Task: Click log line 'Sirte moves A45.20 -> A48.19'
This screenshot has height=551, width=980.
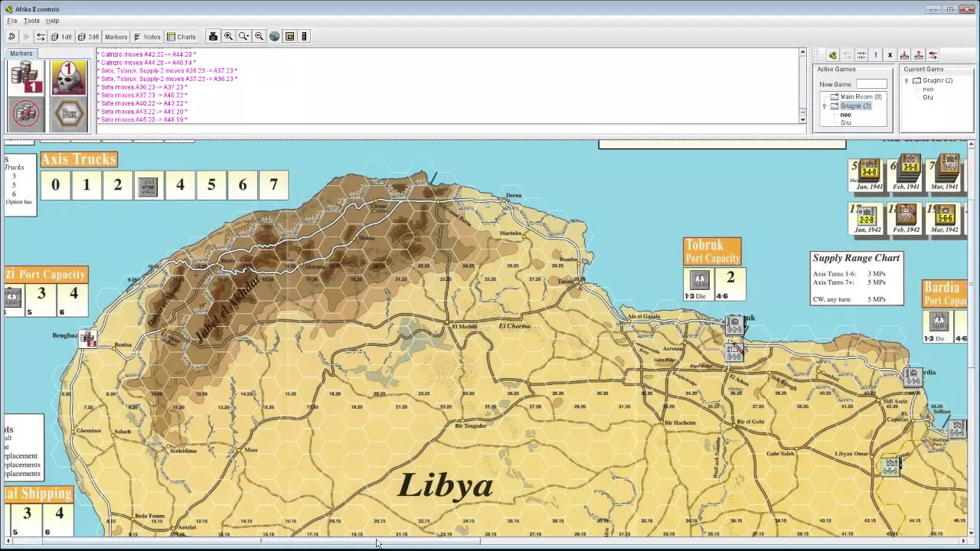Action: coord(144,120)
